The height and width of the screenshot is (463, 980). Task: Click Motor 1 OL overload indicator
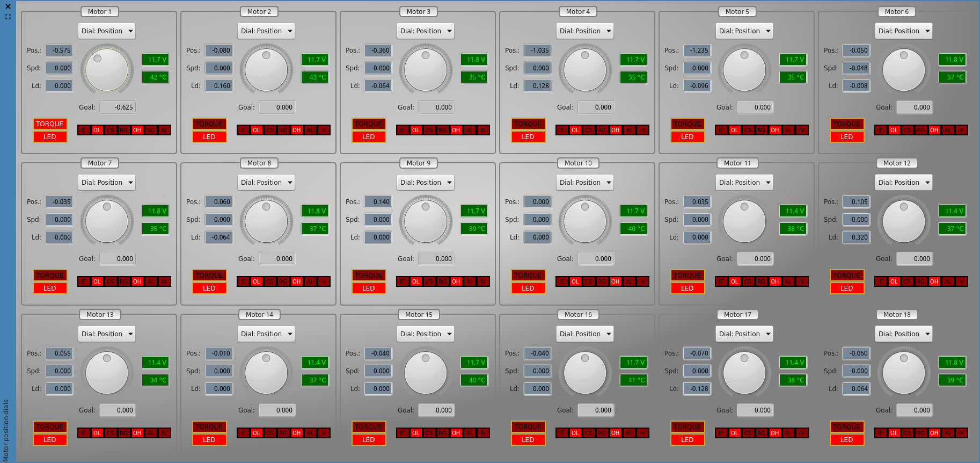[x=97, y=130]
